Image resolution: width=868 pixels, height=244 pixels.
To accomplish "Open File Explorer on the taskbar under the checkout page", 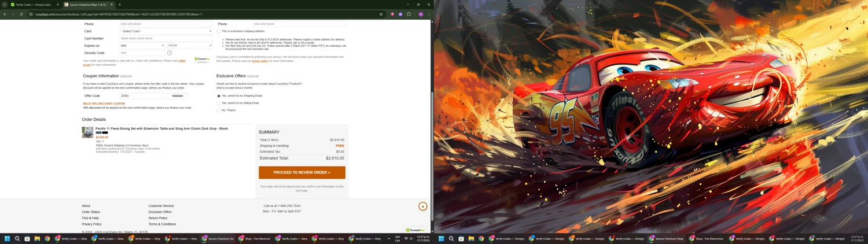I will click(x=37, y=238).
